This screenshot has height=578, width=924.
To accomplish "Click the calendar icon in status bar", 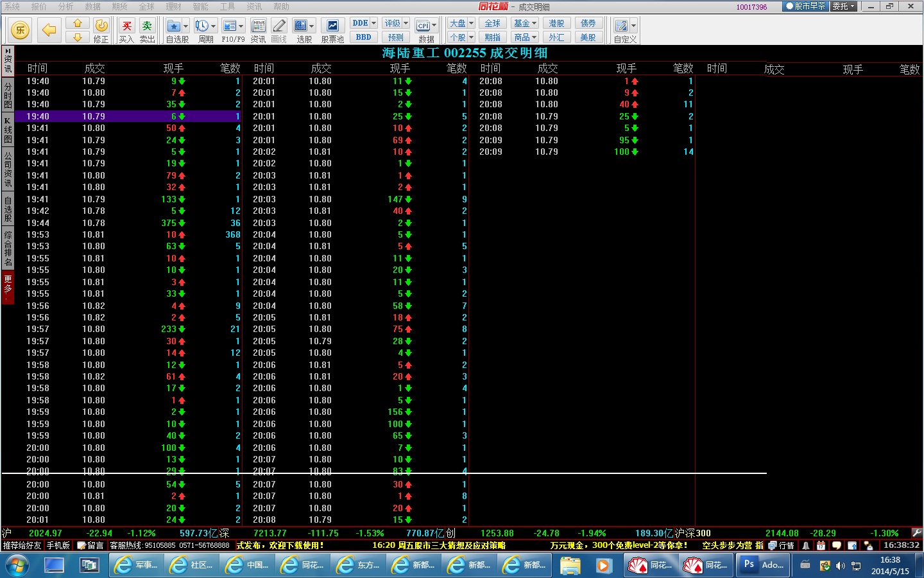I will pos(821,545).
